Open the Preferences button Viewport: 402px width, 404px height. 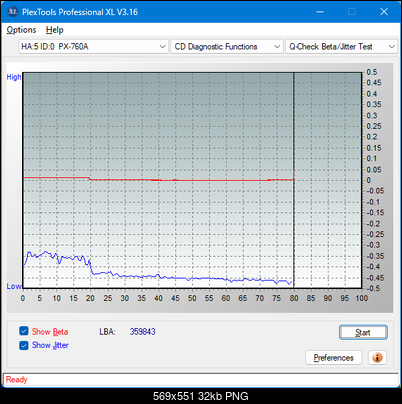pyautogui.click(x=333, y=358)
